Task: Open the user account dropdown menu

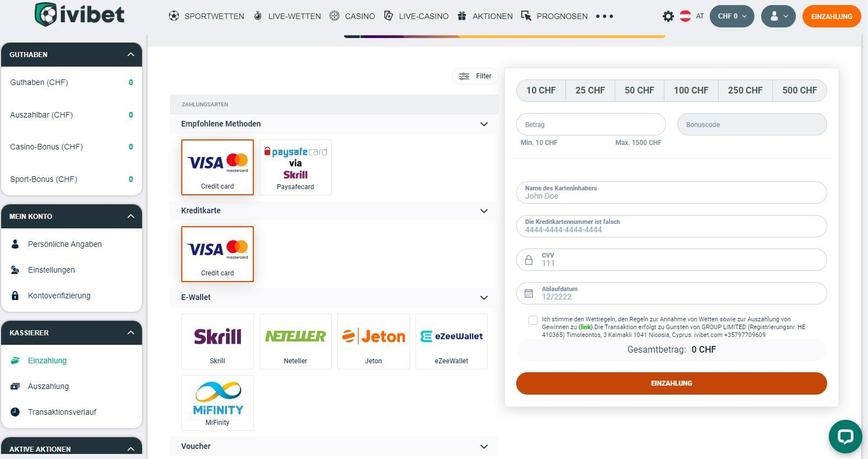Action: tap(777, 16)
